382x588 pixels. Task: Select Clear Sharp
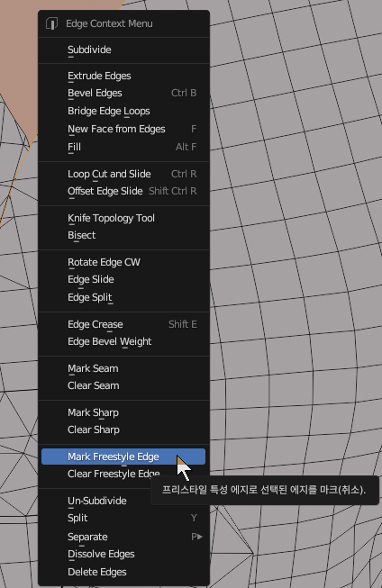tap(123, 430)
